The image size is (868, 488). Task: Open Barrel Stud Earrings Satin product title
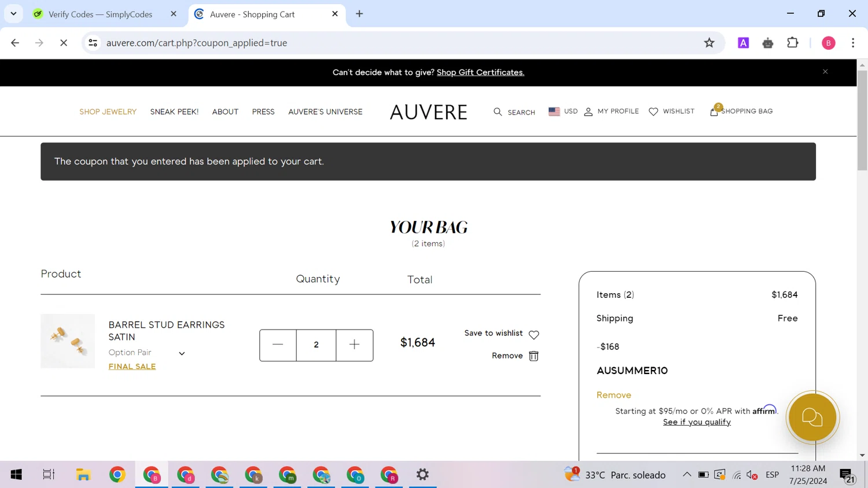pos(167,331)
